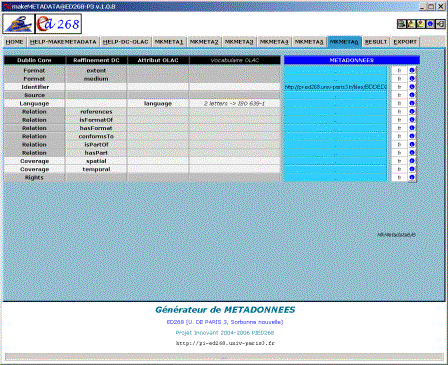
Task: Click the 'Attribut OLAC' column header
Action: point(158,60)
